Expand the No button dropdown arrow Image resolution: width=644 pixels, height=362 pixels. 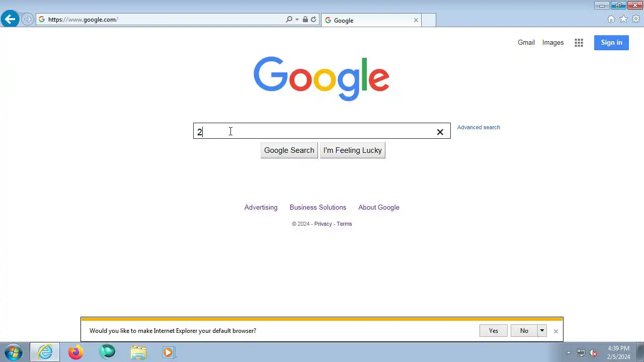point(542,331)
